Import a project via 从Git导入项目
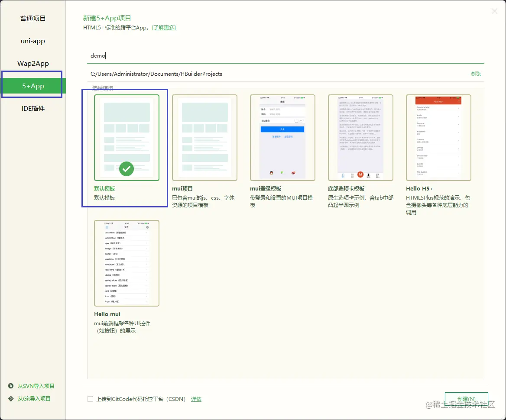Image resolution: width=506 pixels, height=420 pixels. [x=34, y=399]
